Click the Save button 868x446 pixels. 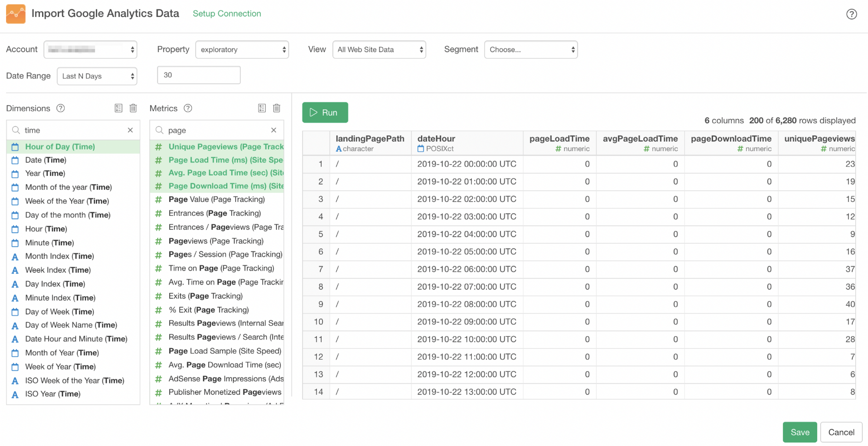click(799, 432)
